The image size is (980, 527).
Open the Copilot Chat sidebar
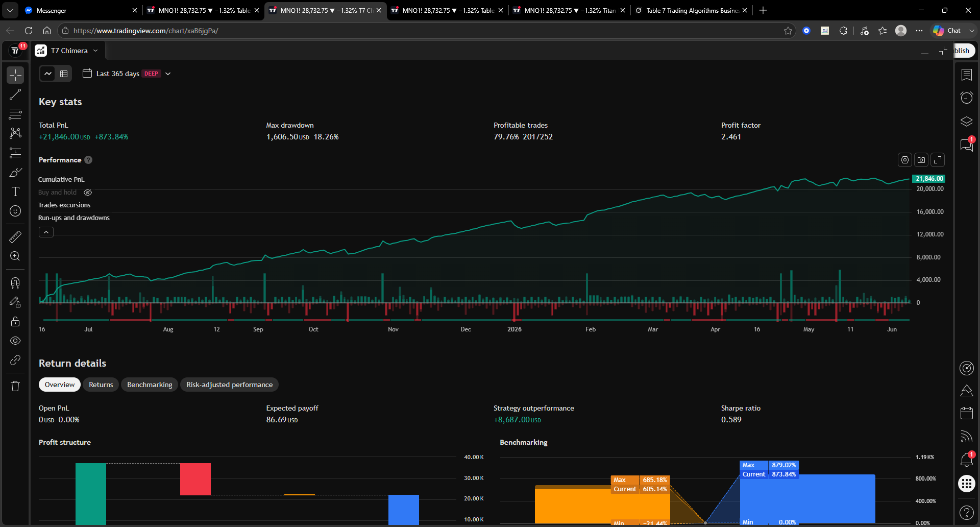pos(948,31)
